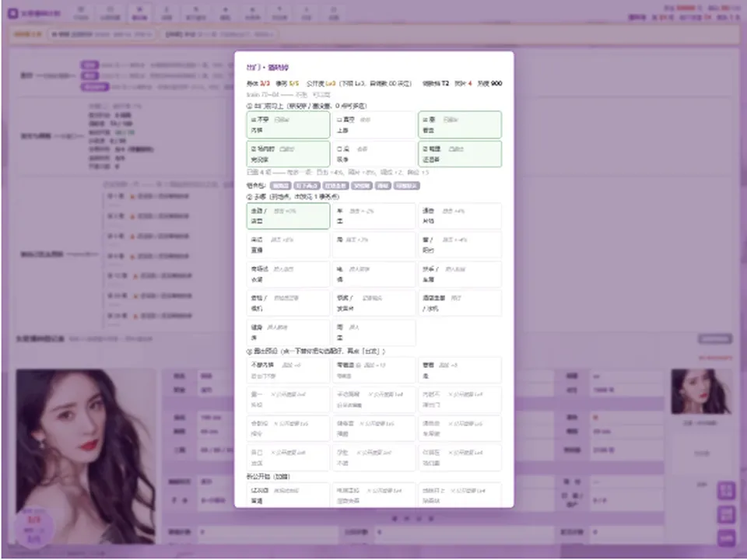This screenshot has height=560, width=747.
Task: Open the large portrait photo of the woman
Action: [86, 457]
